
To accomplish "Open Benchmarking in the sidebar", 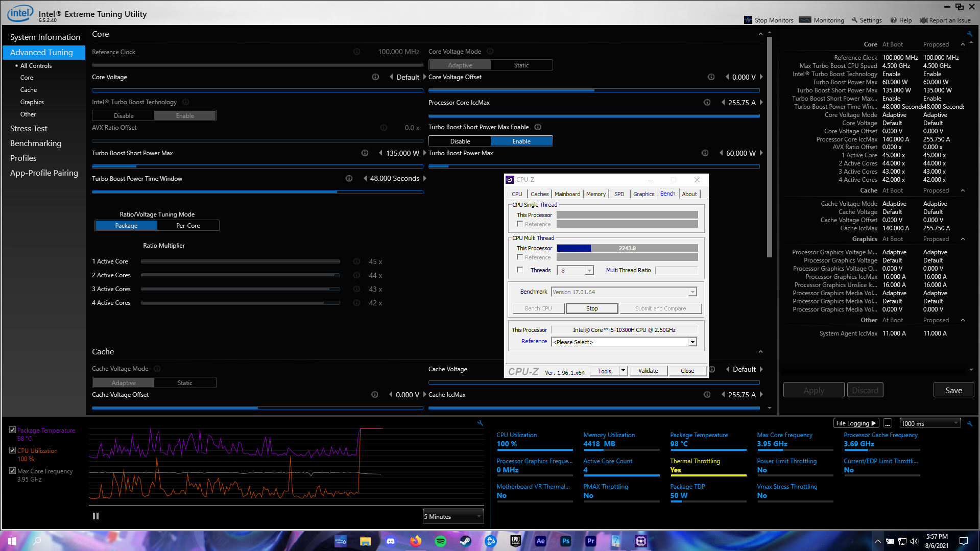I will (x=36, y=143).
